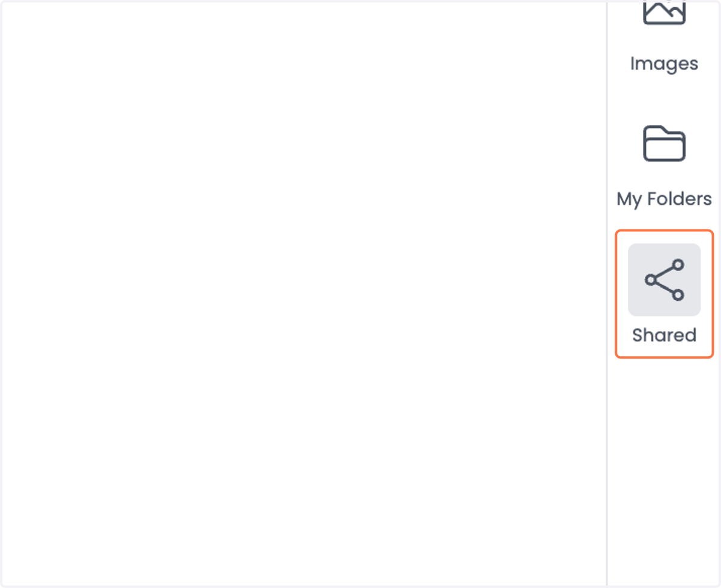
Task: Select the picture landscape icon above Images
Action: (x=664, y=12)
